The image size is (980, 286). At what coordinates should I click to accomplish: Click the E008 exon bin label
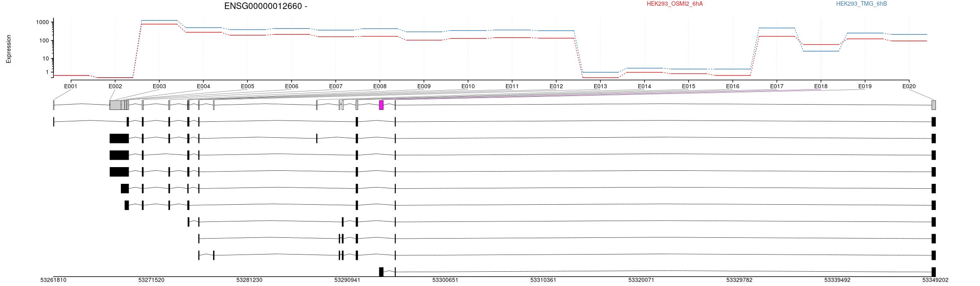click(380, 87)
